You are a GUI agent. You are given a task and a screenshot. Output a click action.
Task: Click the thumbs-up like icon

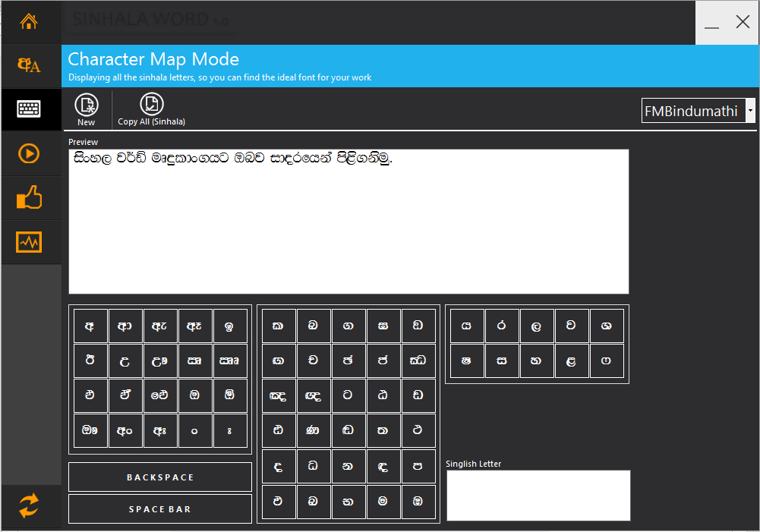point(29,197)
